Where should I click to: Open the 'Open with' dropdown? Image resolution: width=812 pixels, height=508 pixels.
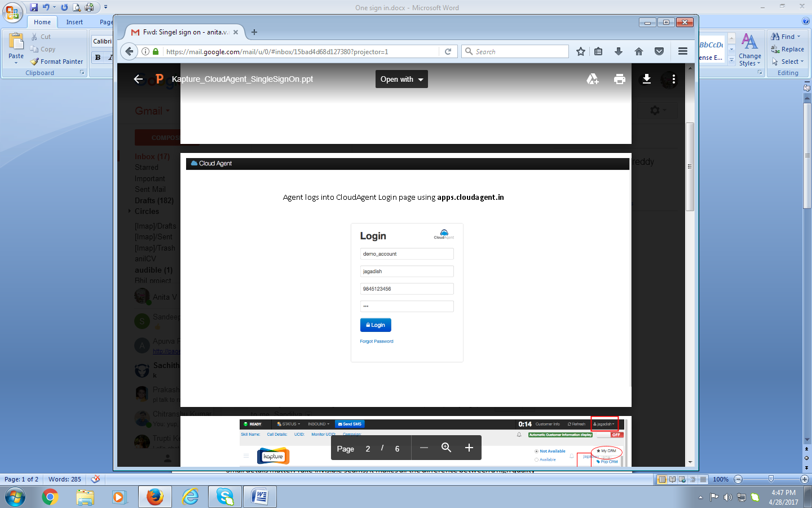(401, 79)
